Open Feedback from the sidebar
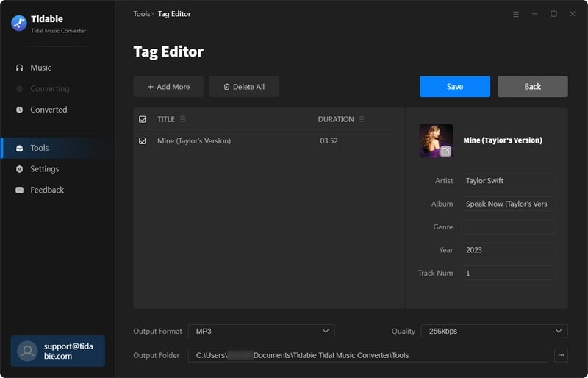The width and height of the screenshot is (588, 378). tap(46, 190)
